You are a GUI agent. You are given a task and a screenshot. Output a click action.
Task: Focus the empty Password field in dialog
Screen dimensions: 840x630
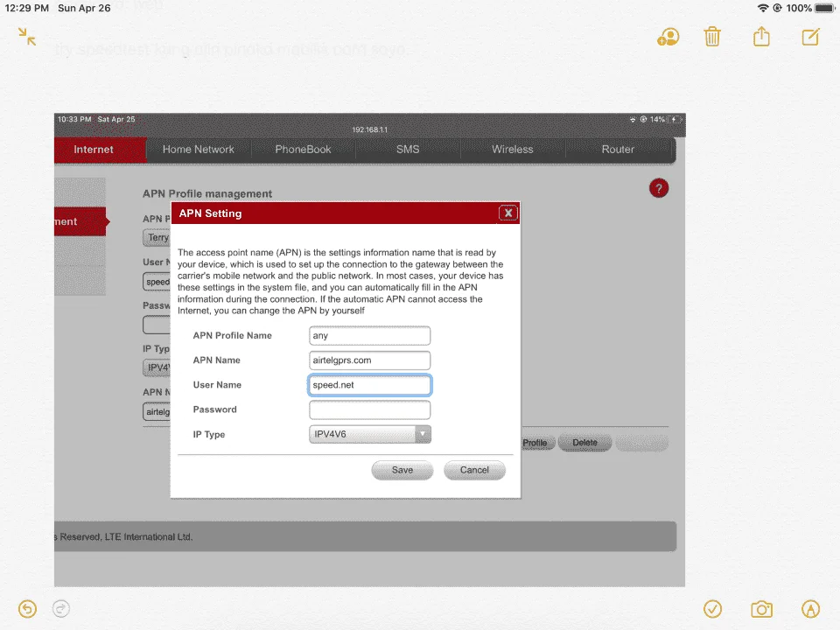coord(369,409)
